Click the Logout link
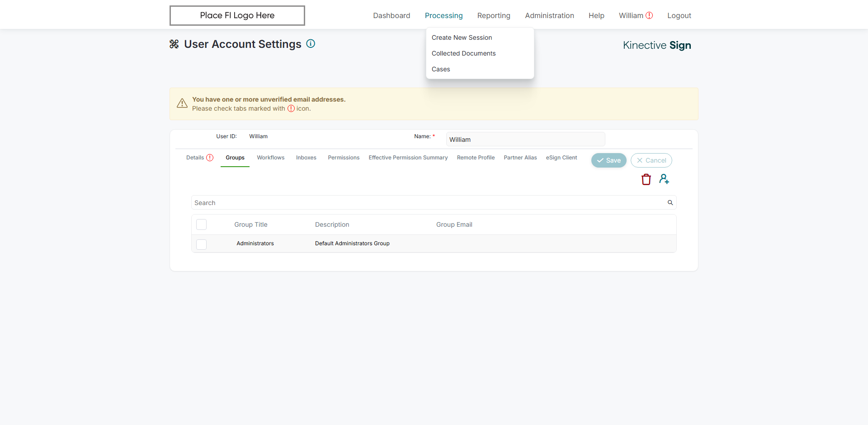 tap(679, 15)
